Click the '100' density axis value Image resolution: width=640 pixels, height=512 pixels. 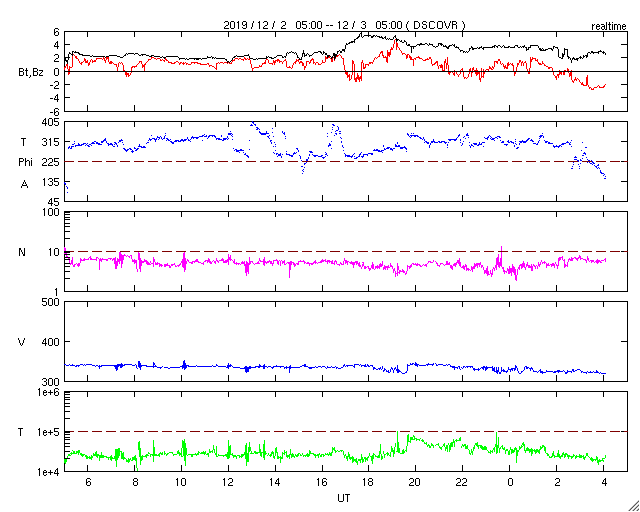[x=51, y=213]
